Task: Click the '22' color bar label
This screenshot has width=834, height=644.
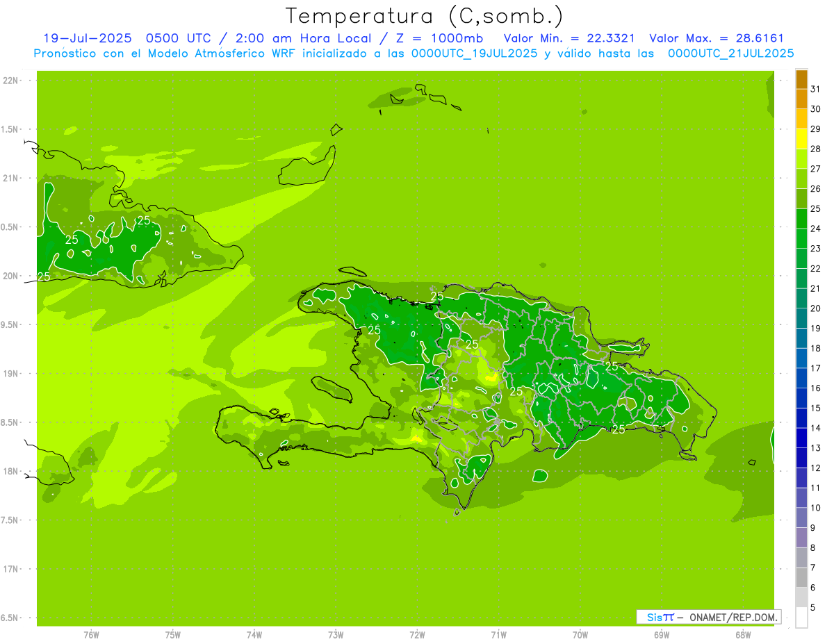Action: click(815, 269)
